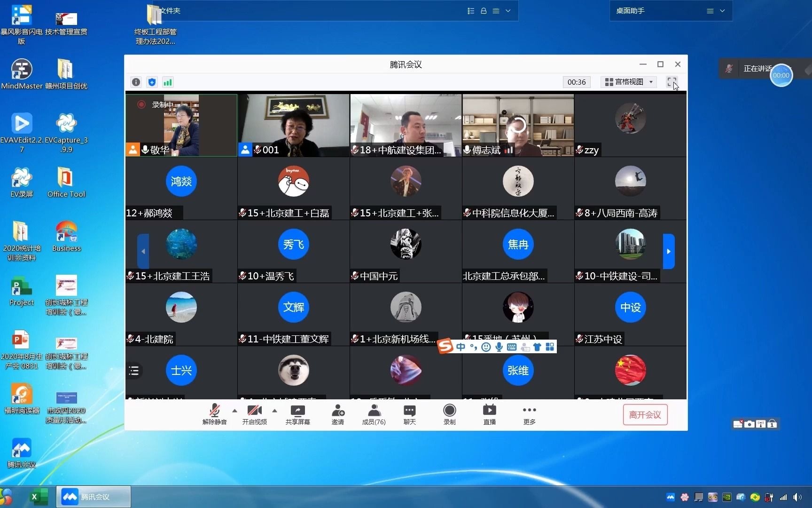Click the 张维 avatar

[x=518, y=370]
